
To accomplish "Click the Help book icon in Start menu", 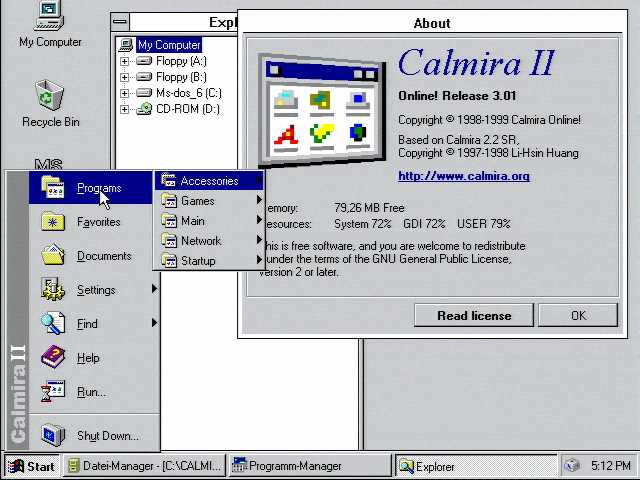I will click(x=53, y=358).
